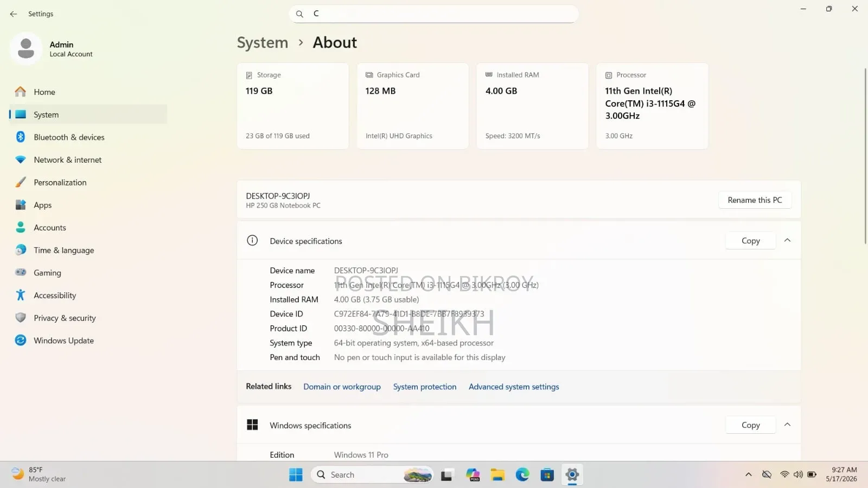Viewport: 868px width, 488px height.
Task: Open Apps settings
Action: tap(88, 205)
